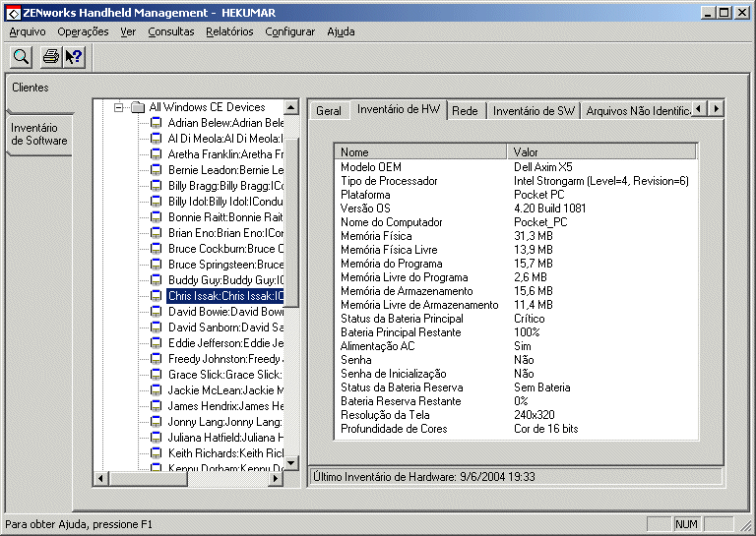Collapse the All Windows CE Devices tree node
The image size is (756, 536).
[118, 107]
